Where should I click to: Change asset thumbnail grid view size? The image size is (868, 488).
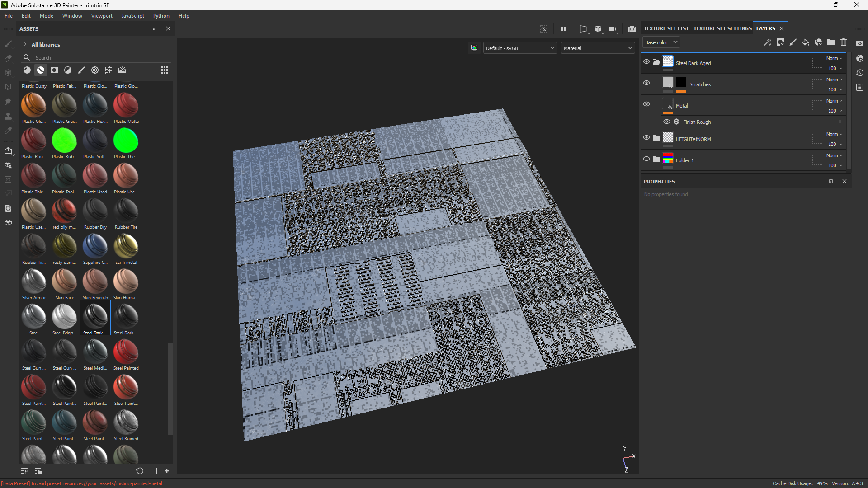(165, 70)
